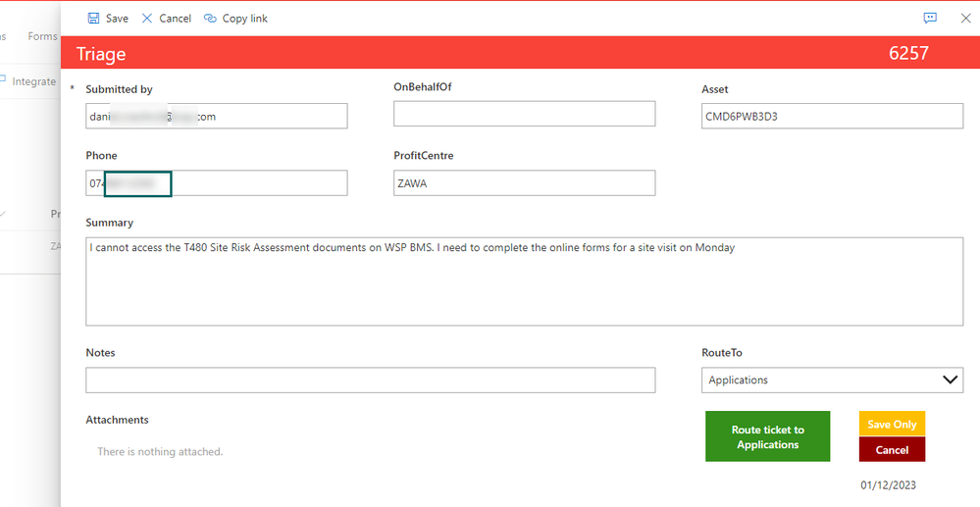Close the Triage form panel

pyautogui.click(x=965, y=18)
